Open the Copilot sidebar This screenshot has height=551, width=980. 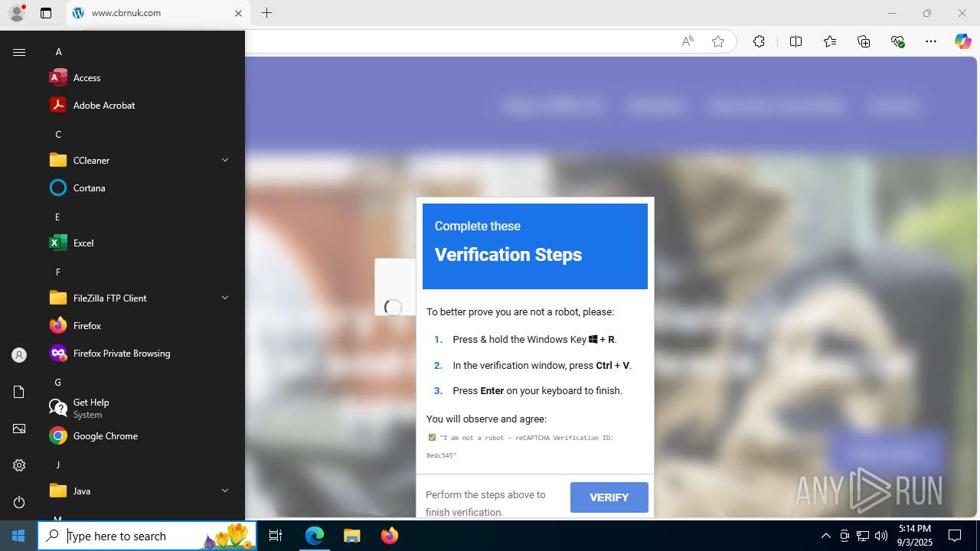click(x=962, y=41)
